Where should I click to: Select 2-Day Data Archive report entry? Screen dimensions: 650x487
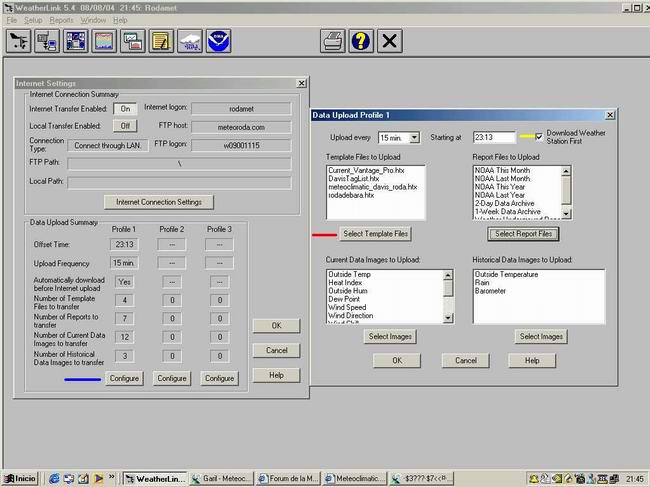pos(504,204)
